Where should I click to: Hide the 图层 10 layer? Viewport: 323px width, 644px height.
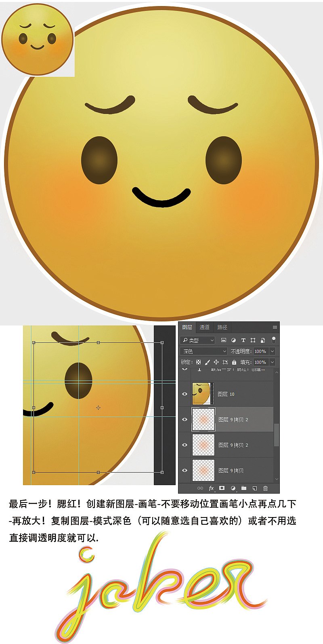pyautogui.click(x=185, y=394)
